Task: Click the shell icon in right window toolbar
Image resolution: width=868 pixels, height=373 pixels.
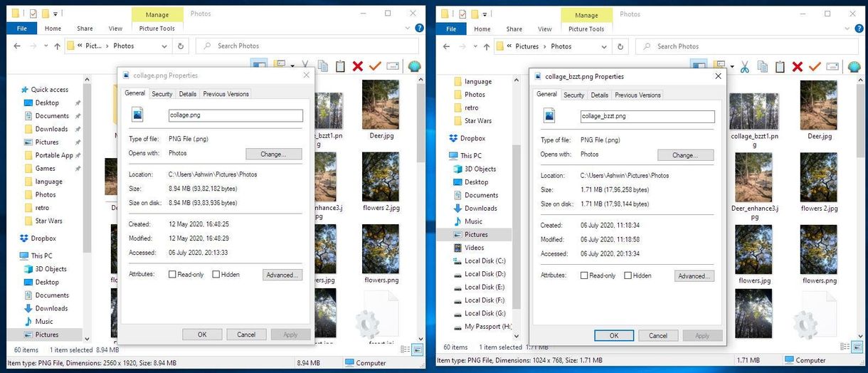Action: coord(854,67)
